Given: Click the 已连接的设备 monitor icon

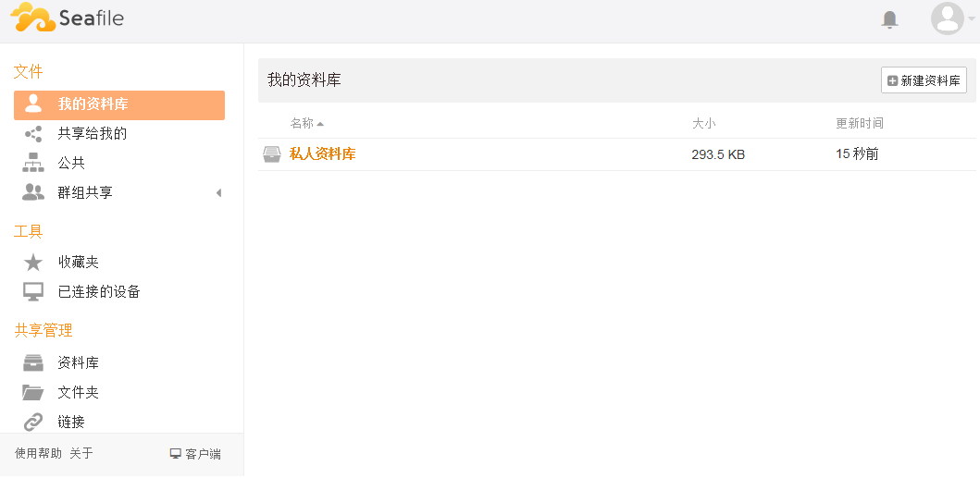Looking at the screenshot, I should pos(33,292).
